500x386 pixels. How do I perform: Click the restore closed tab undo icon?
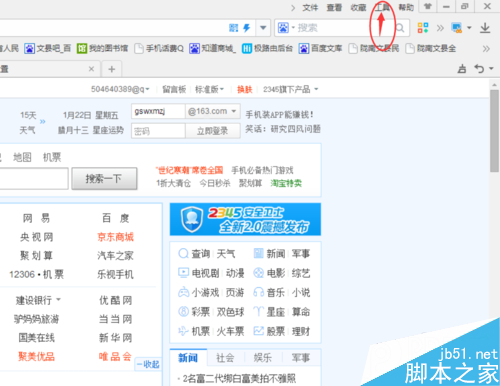[479, 69]
